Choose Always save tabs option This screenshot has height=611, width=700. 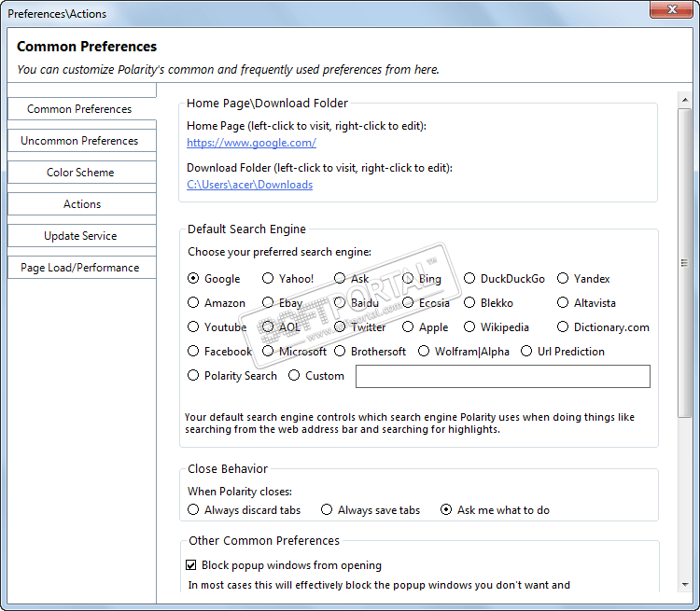(x=328, y=510)
